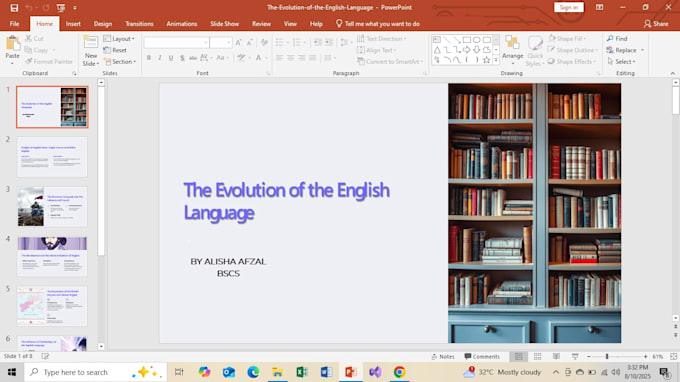Switch to the Review tab
680x382 pixels.
pyautogui.click(x=261, y=24)
